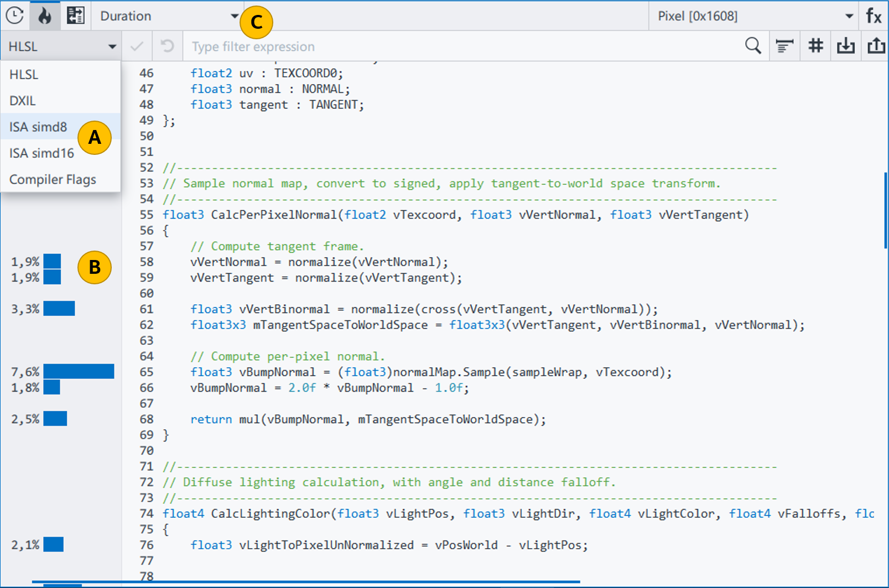Choose ISA simd16 in the list
889x588 pixels.
click(41, 153)
